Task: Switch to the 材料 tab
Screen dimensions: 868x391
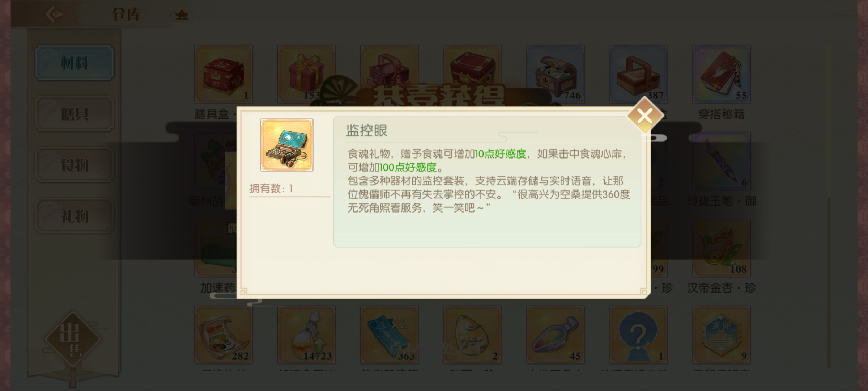Action: pos(75,63)
